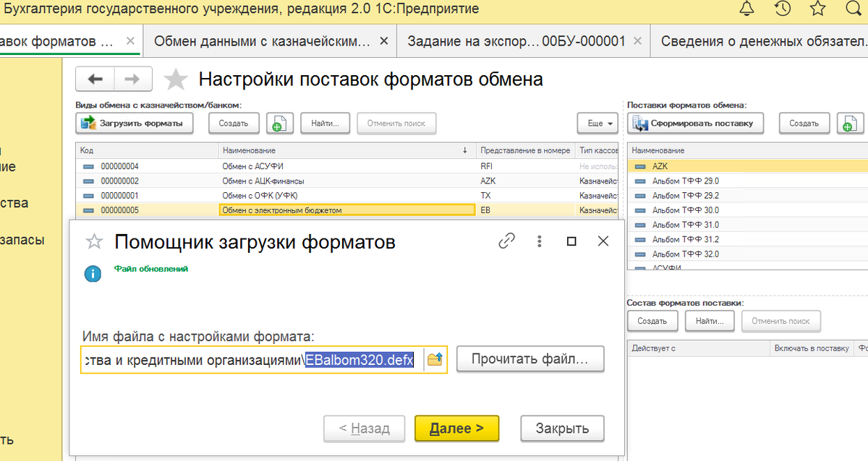Click the blue info icon beside Файл обновлений
868x461 pixels.
click(x=93, y=274)
